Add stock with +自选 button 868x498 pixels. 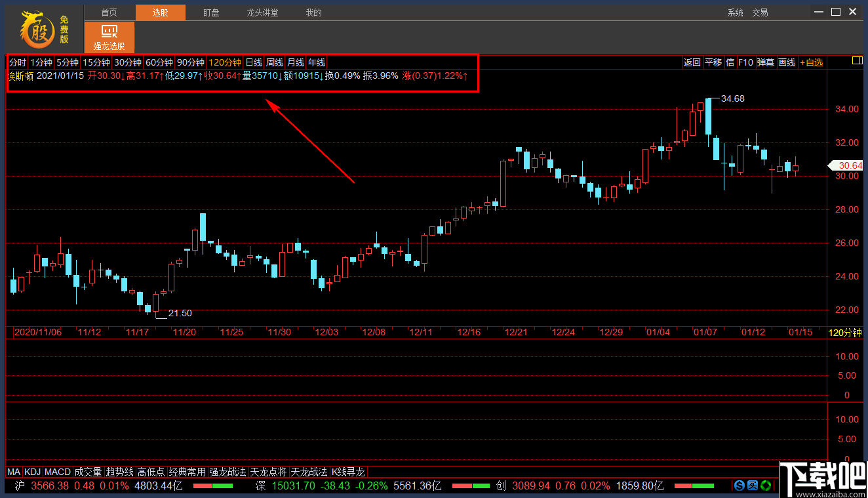tap(811, 62)
